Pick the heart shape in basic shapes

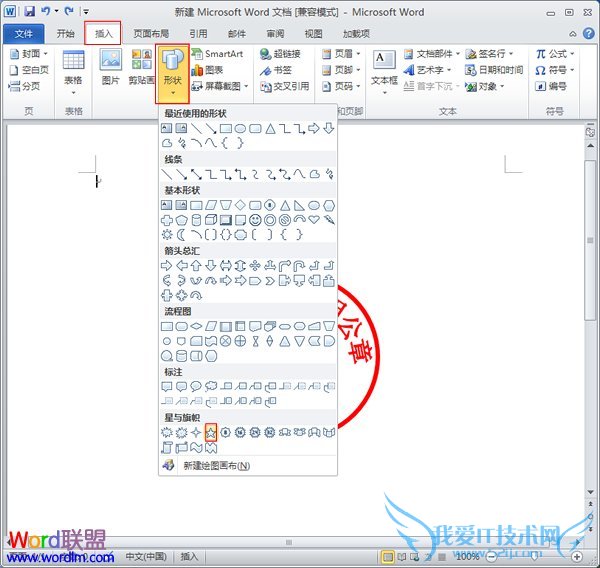click(x=314, y=219)
